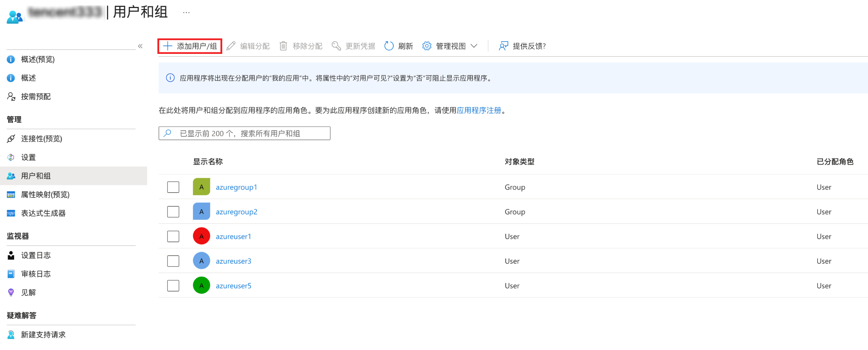Screen dimensions: 868x350
Task: Open the ellipsis more options menu
Action: (186, 13)
